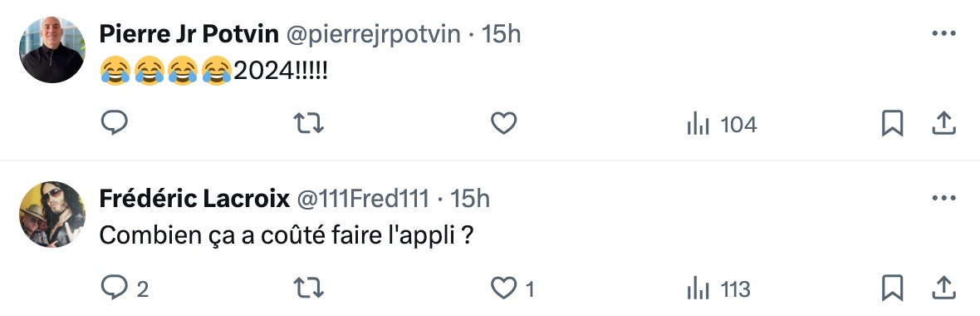Image resolution: width=980 pixels, height=316 pixels.
Task: Open more options for Pierre's tweet
Action: 943,34
